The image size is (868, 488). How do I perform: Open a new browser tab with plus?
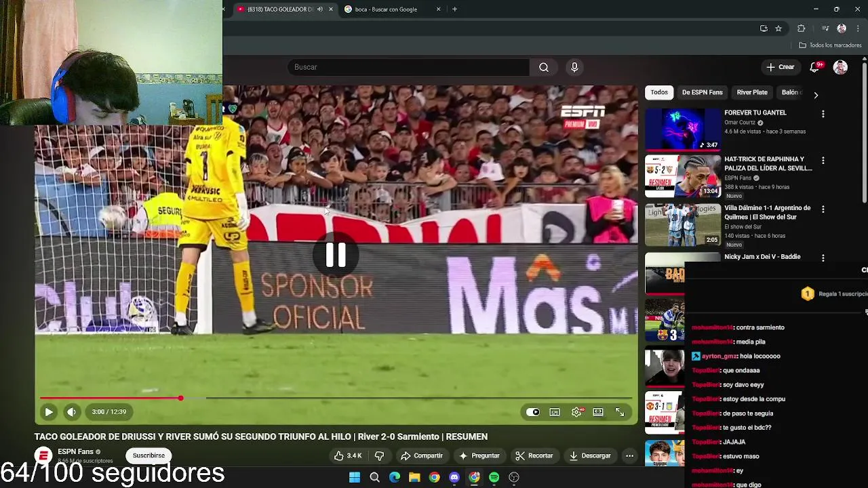pyautogui.click(x=454, y=9)
